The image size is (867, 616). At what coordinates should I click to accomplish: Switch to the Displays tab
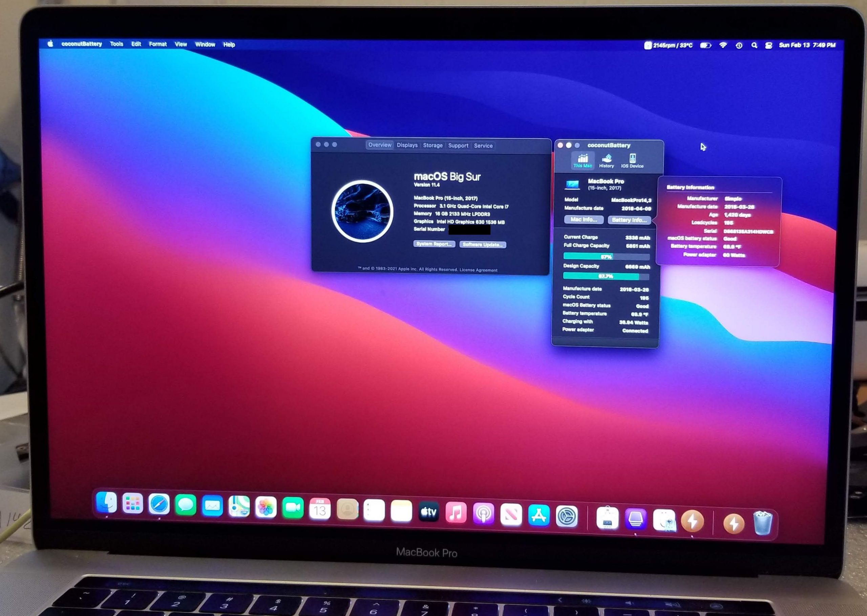pyautogui.click(x=407, y=145)
